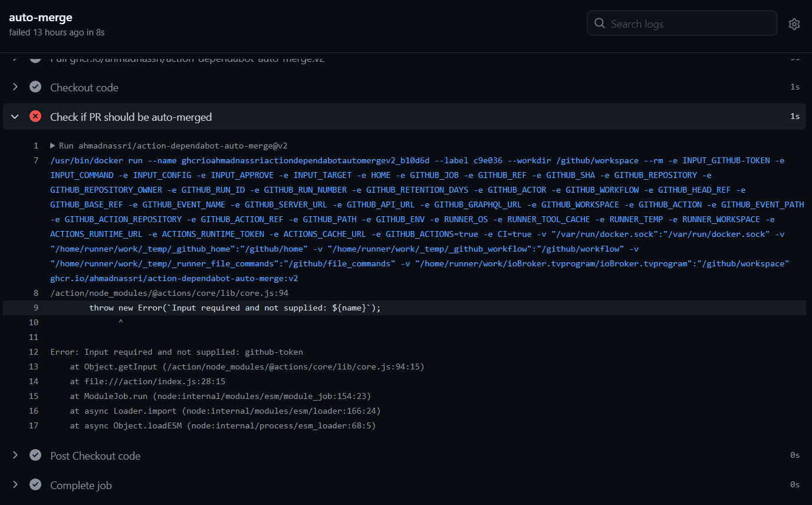Expand the Run ahmadnassri/action-dependabot-auto-merge@v2 disclosure triangle
Screen dimensions: 812x505
[x=52, y=146]
